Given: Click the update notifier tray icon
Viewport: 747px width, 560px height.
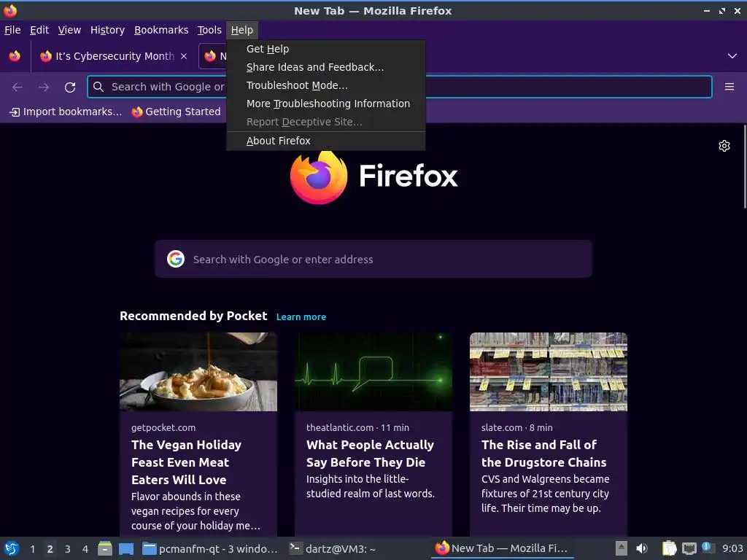Looking at the screenshot, I should coord(708,548).
